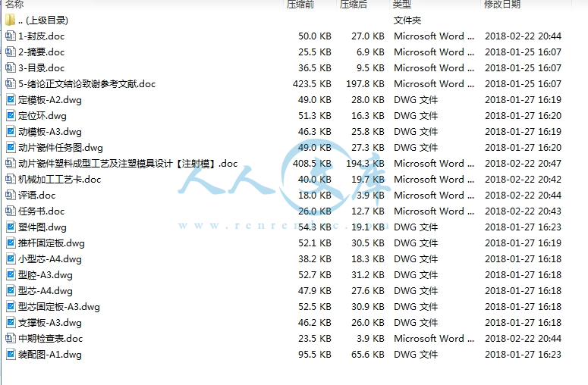Viewport: 588px width, 385px height.
Task: Click the date 2018-02-22 20:43
Action: click(523, 211)
